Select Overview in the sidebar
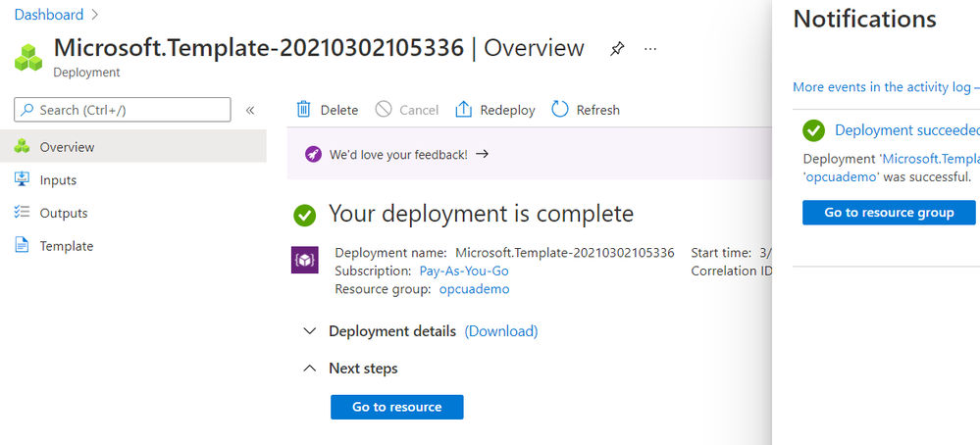Image resolution: width=980 pixels, height=445 pixels. [x=133, y=147]
